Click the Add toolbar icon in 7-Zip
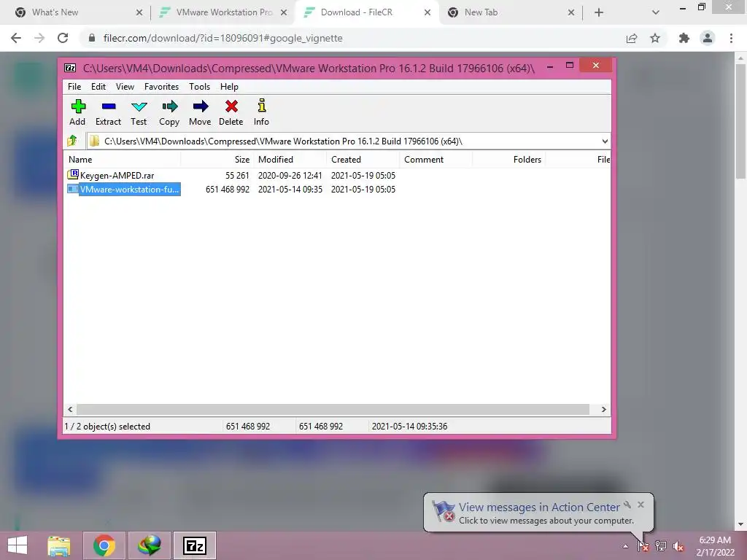747x560 pixels. point(77,112)
